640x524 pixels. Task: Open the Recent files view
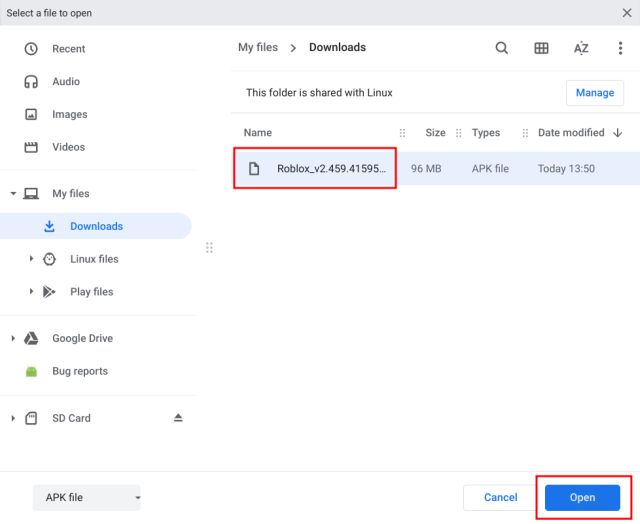pos(69,49)
